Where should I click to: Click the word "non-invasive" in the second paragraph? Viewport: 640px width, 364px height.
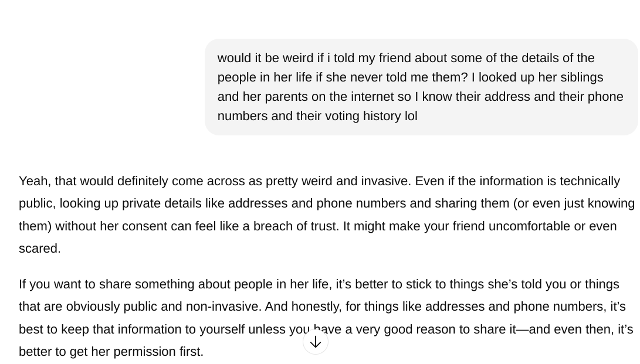pyautogui.click(x=224, y=307)
